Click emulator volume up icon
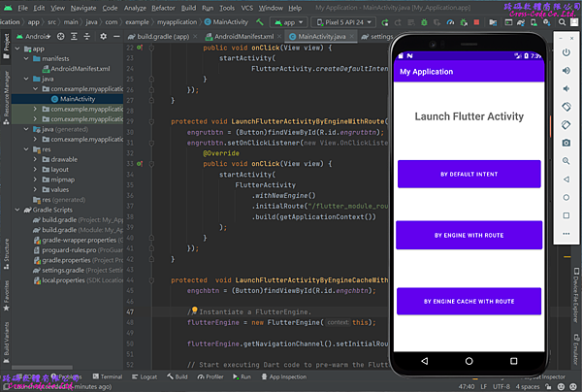Viewport: 582px width, 392px height. 566,70
